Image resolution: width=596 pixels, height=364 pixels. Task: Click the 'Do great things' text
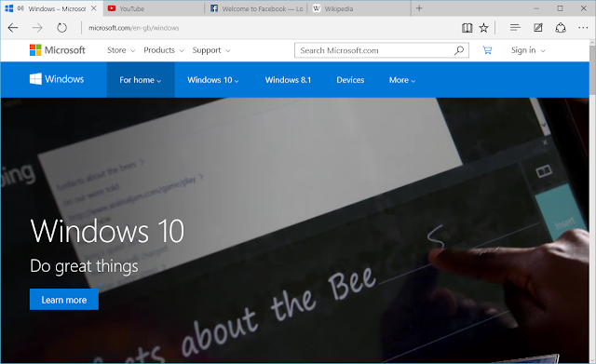pos(84,266)
